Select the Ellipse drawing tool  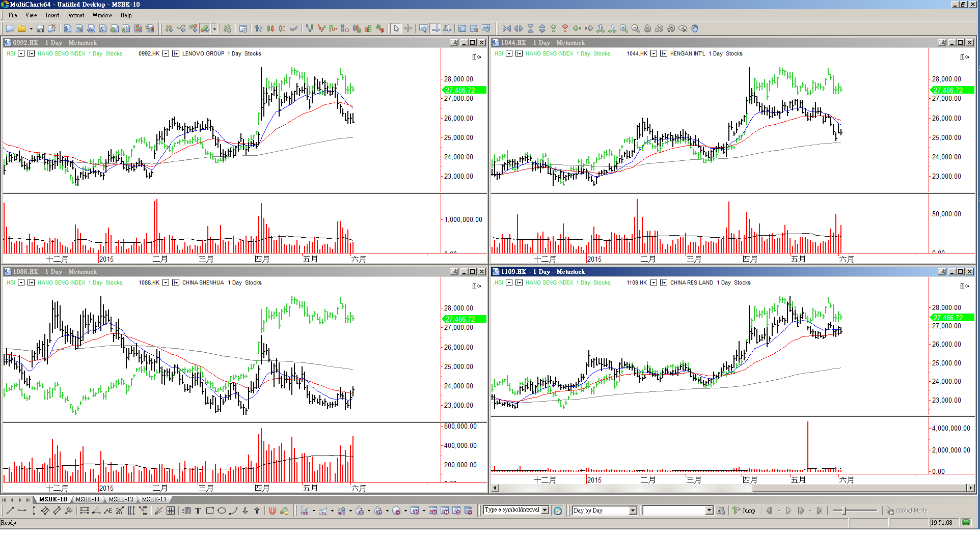[x=222, y=511]
